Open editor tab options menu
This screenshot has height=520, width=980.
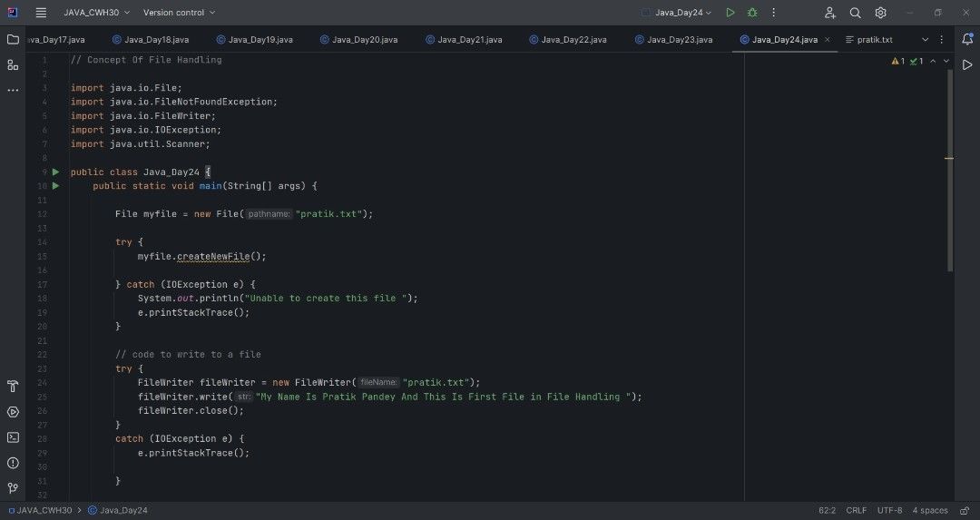click(942, 39)
